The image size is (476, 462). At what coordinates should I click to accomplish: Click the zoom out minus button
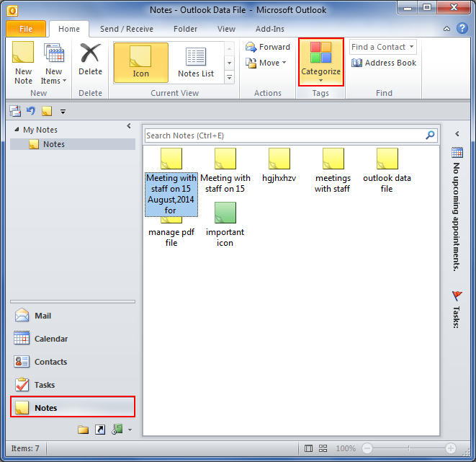367,448
